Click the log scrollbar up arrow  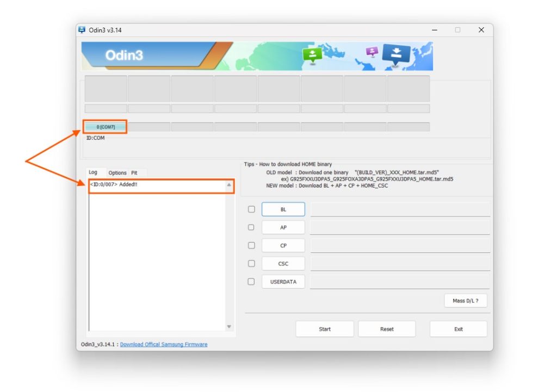point(229,185)
